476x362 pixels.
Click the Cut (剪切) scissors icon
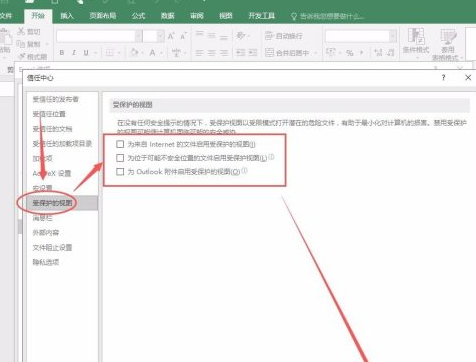[x=21, y=31]
